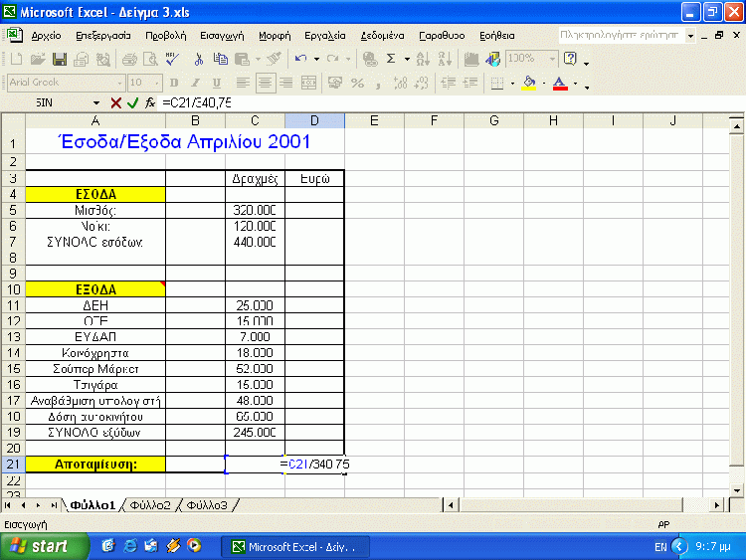Click the Increase Indent icon
The height and width of the screenshot is (560, 746).
pyautogui.click(x=470, y=84)
